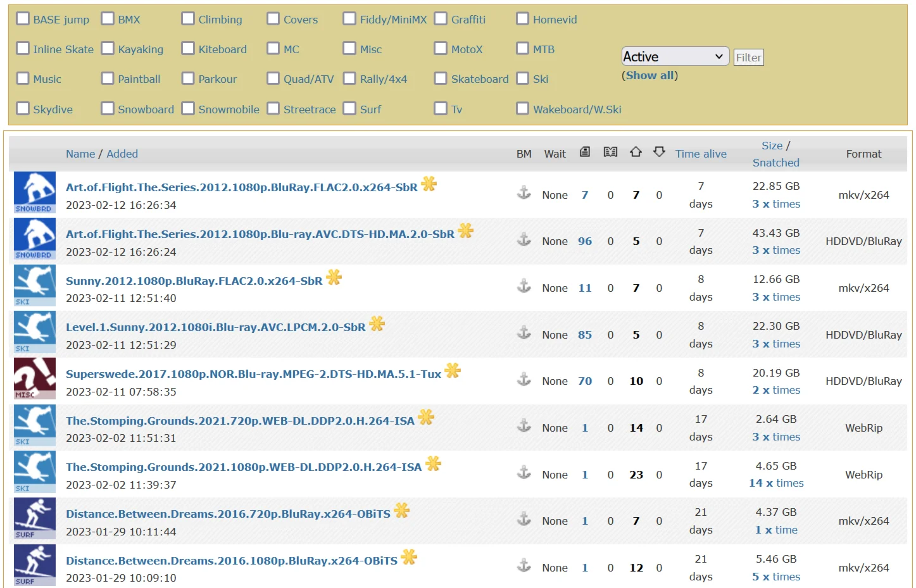Viewport: 916px width, 588px height.
Task: Tick the Skateboard category checkbox
Action: tap(441, 78)
